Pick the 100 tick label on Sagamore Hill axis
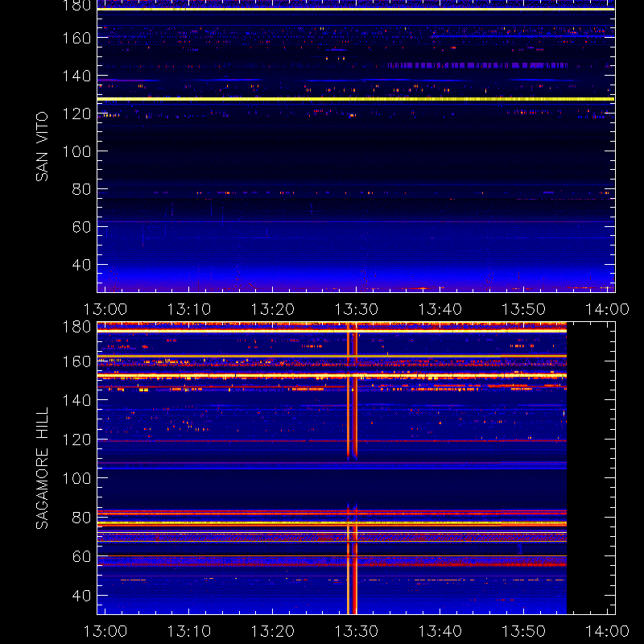This screenshot has width=644, height=644. (76, 478)
